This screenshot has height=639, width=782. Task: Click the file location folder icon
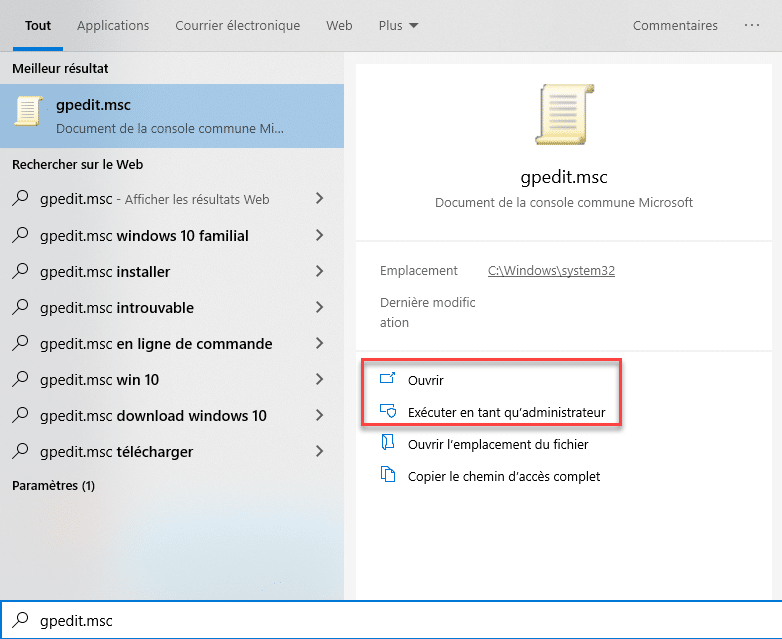388,444
